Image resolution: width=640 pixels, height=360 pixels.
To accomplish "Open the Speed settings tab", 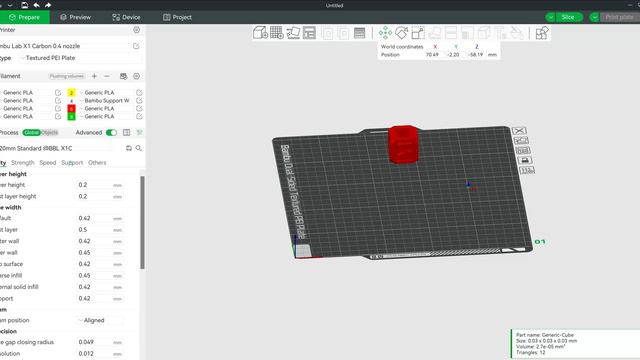I will click(48, 162).
